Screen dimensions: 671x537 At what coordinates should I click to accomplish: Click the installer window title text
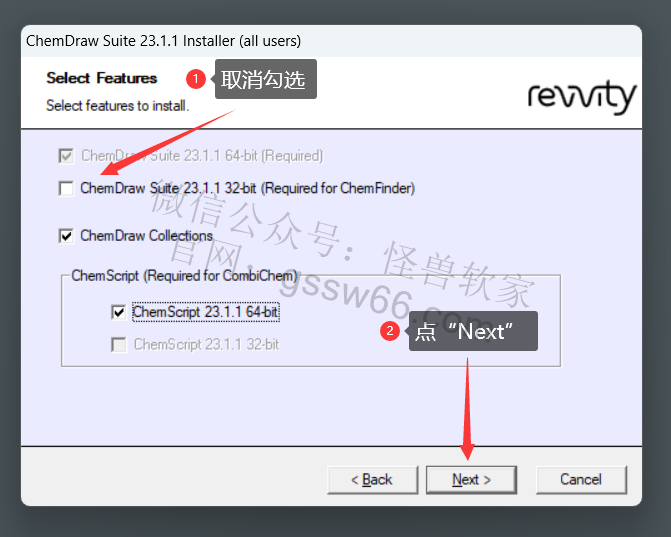click(163, 41)
